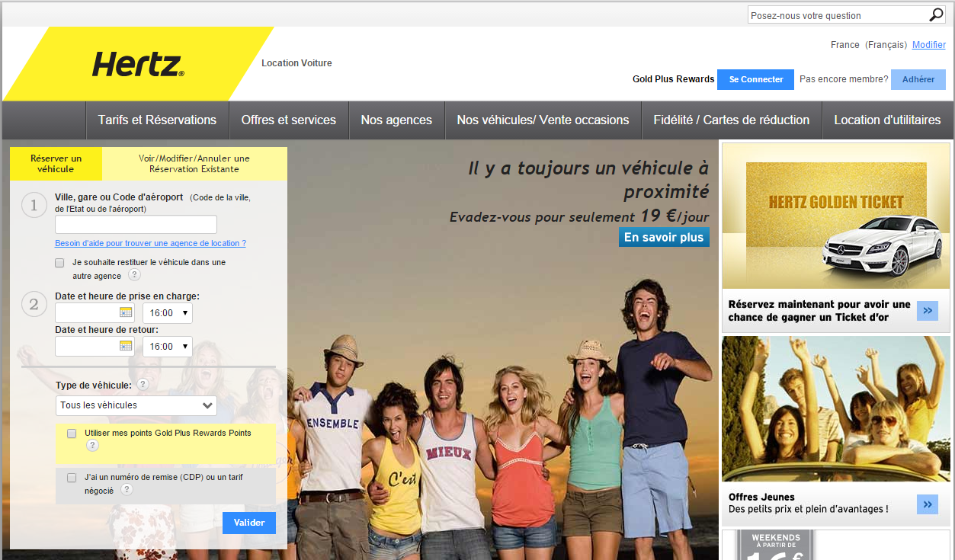Click help icon under Gold Plus Rewards Points
The width and height of the screenshot is (955, 560).
click(x=93, y=446)
